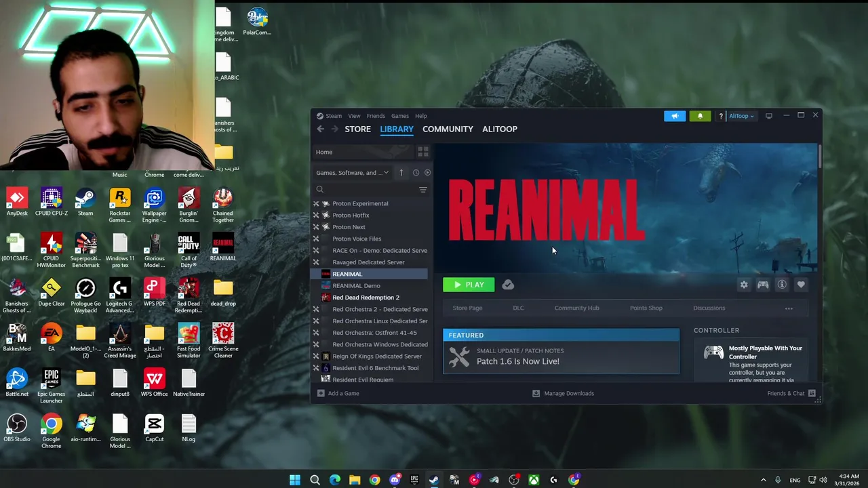Screen dimensions: 868x488
Task: Open the Battle.net desktop shortcut
Action: pos(17,383)
